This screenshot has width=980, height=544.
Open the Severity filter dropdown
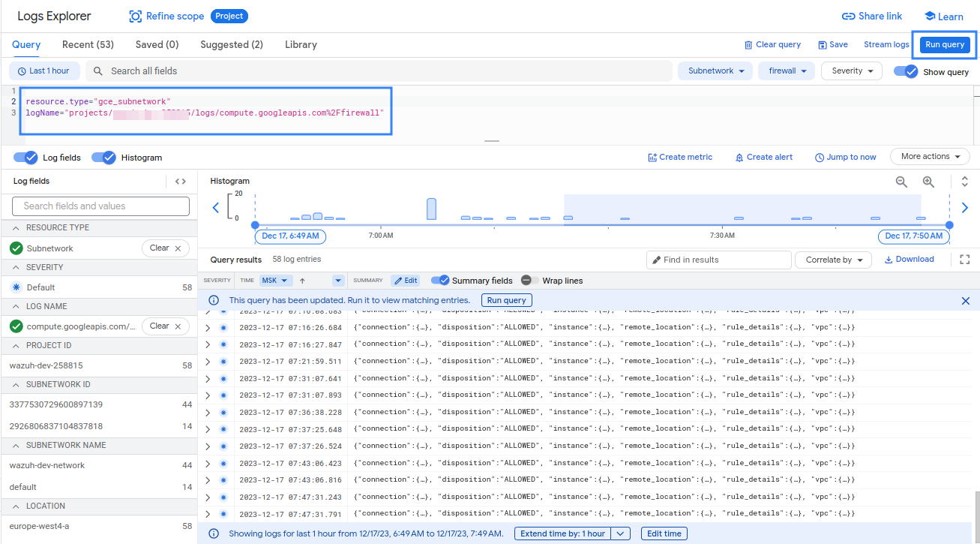point(851,70)
